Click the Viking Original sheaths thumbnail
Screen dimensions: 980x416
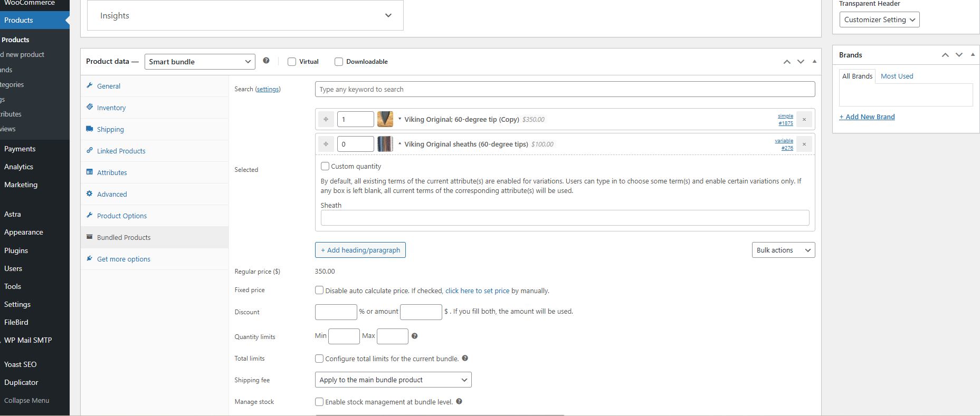(385, 144)
